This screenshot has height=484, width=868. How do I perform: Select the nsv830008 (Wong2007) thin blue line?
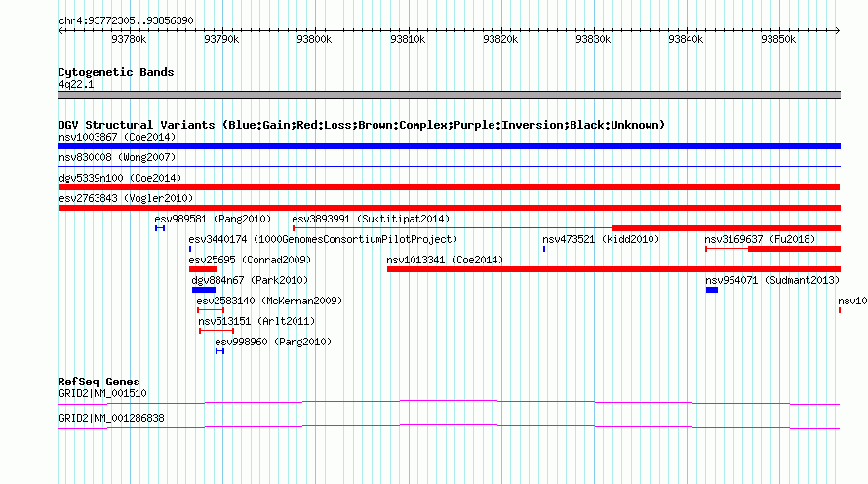click(x=449, y=166)
